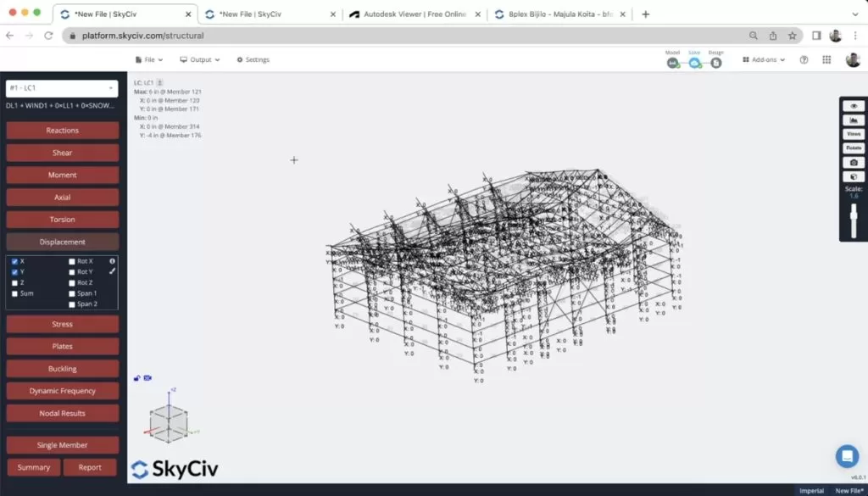Enable the Span 1 checkbox
The width and height of the screenshot is (868, 496).
coord(71,293)
